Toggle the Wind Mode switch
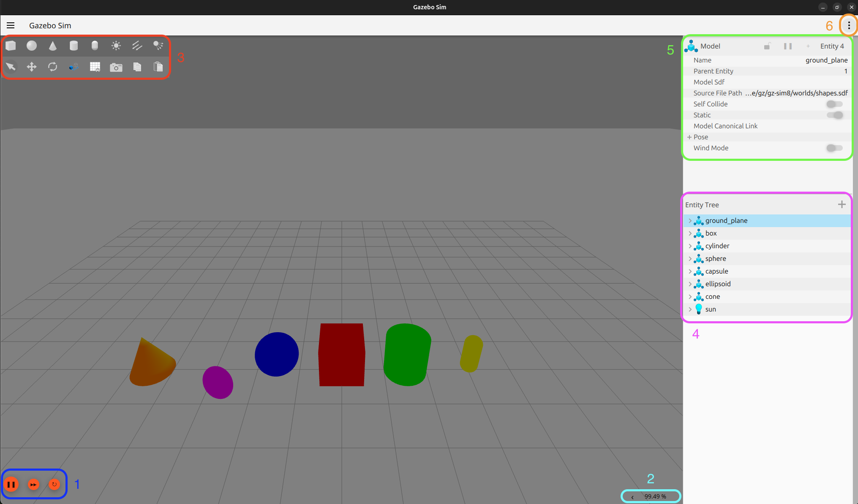Image resolution: width=858 pixels, height=504 pixels. [x=834, y=148]
